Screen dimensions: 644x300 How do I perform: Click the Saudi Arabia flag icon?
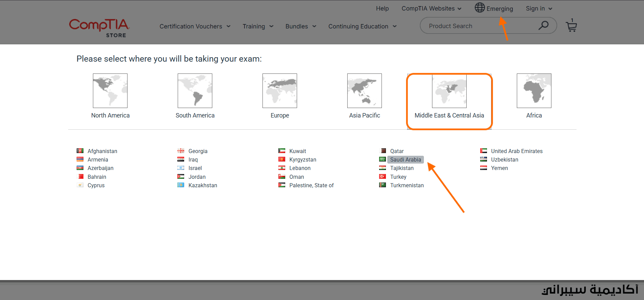coord(383,159)
